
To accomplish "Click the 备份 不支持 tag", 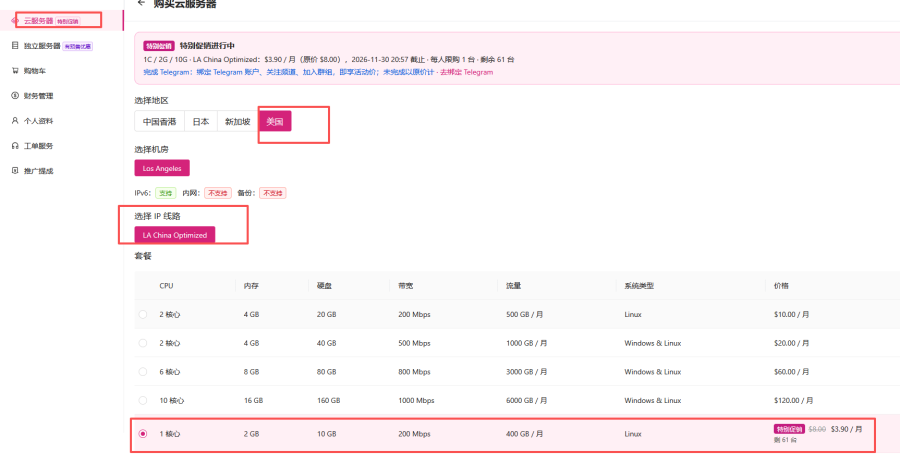I will 273,193.
